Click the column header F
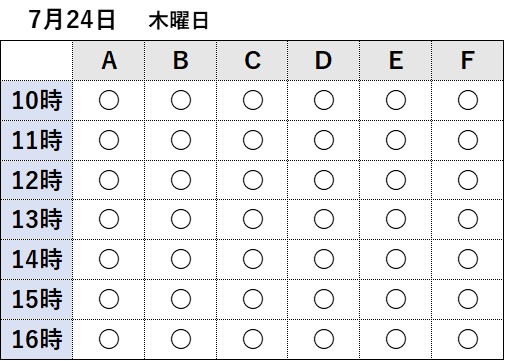 pyautogui.click(x=468, y=61)
